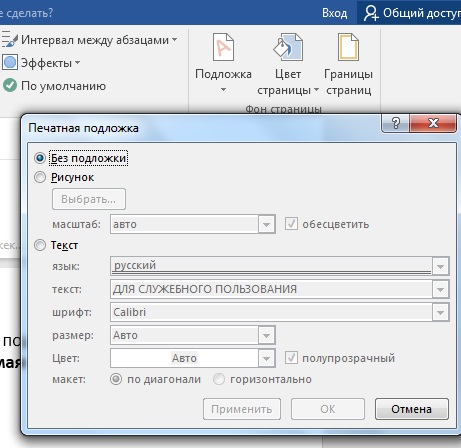Click the Вход sign-in link
The width and height of the screenshot is (461, 448).
coord(334,13)
